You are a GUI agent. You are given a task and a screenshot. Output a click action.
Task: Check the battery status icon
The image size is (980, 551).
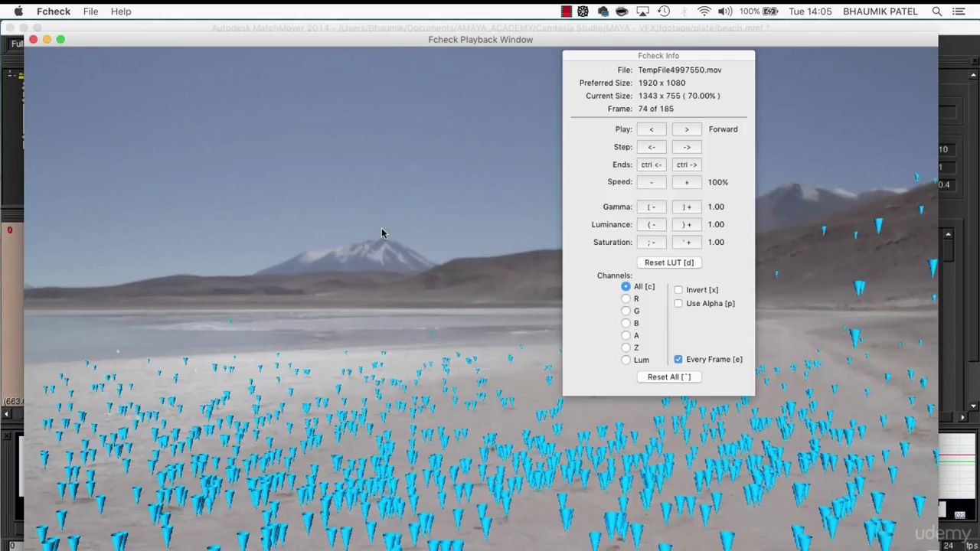[769, 11]
